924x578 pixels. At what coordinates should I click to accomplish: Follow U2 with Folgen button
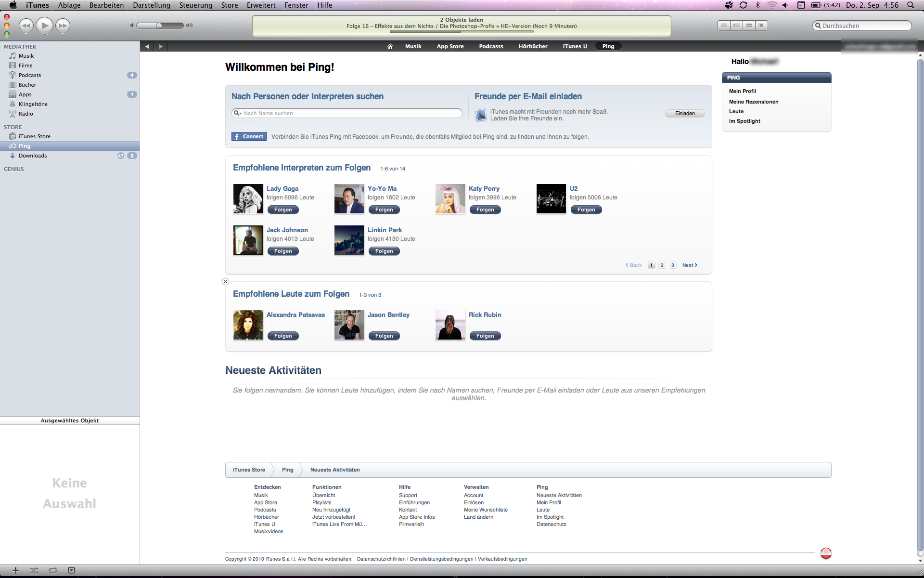[x=586, y=210]
